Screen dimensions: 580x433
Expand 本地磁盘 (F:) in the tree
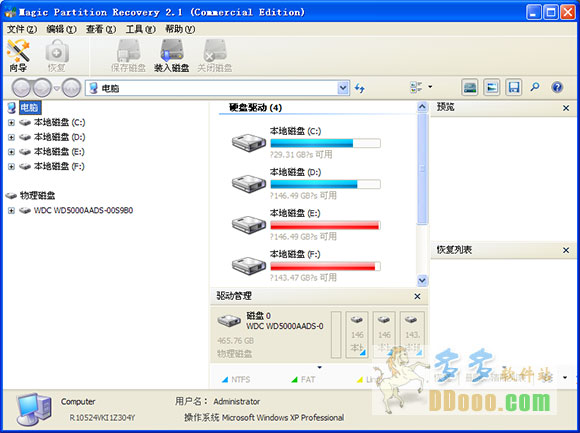(x=11, y=166)
